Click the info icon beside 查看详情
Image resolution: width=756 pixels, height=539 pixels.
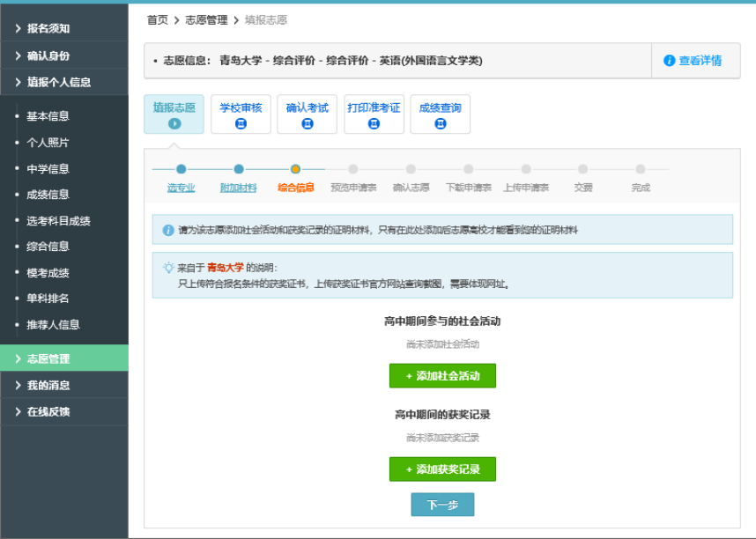point(669,61)
